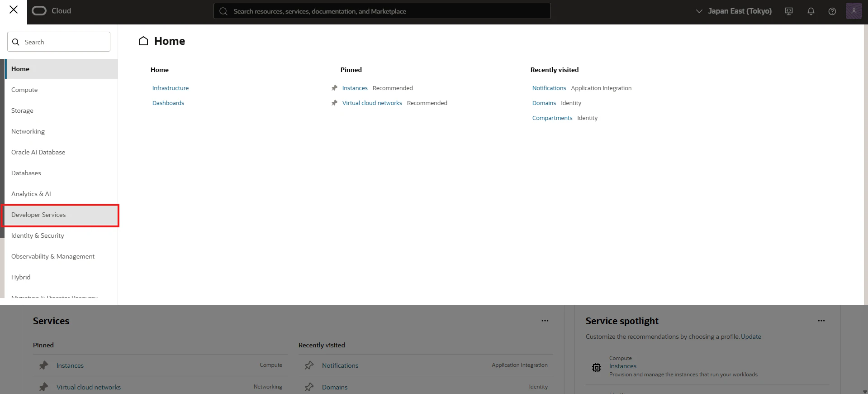
Task: Open the help question mark icon
Action: [x=832, y=11]
